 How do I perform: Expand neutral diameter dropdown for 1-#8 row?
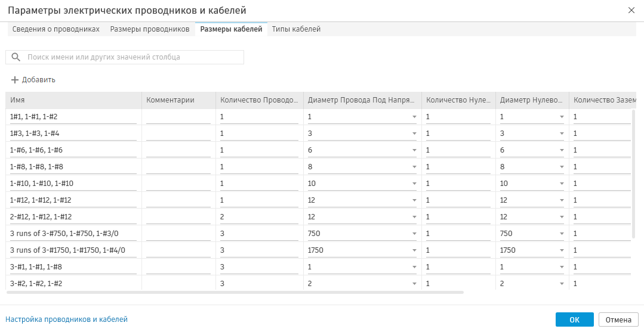(x=562, y=167)
